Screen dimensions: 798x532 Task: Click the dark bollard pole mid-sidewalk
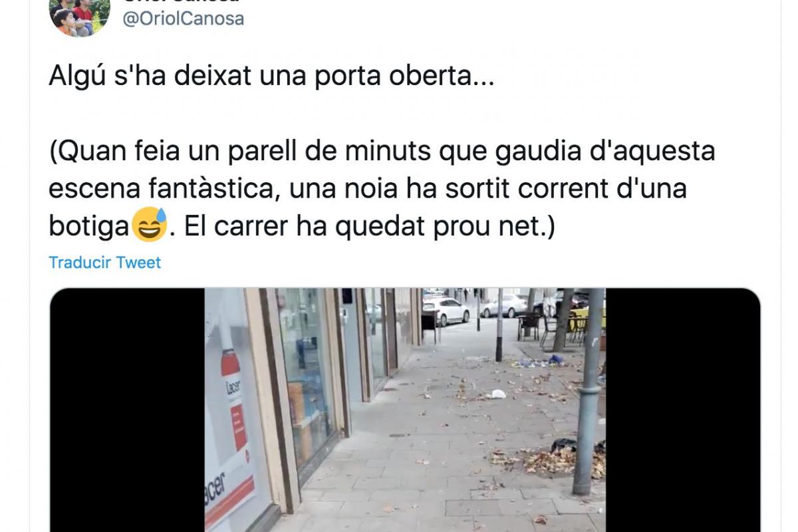click(x=499, y=325)
